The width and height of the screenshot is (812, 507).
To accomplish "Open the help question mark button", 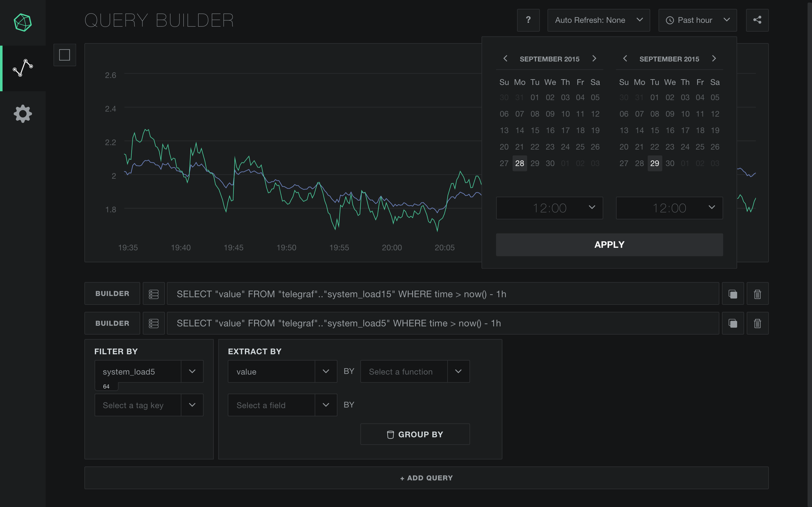I will [528, 20].
